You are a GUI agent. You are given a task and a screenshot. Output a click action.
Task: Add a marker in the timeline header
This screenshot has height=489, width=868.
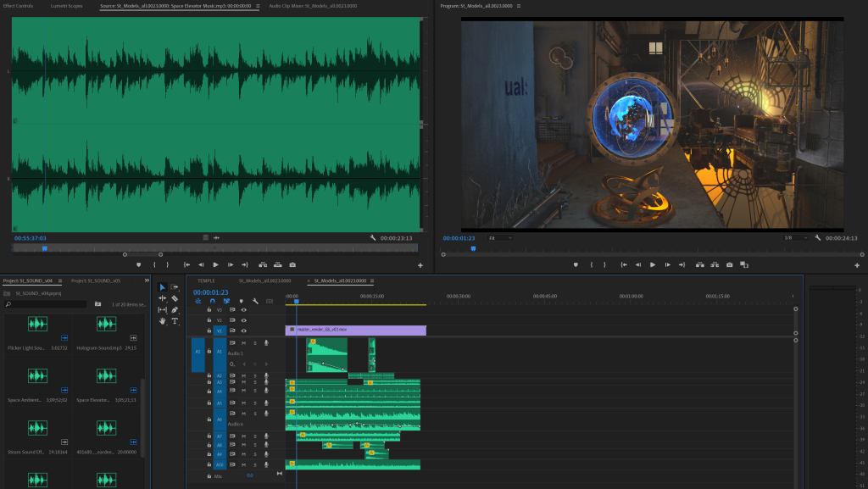241,302
